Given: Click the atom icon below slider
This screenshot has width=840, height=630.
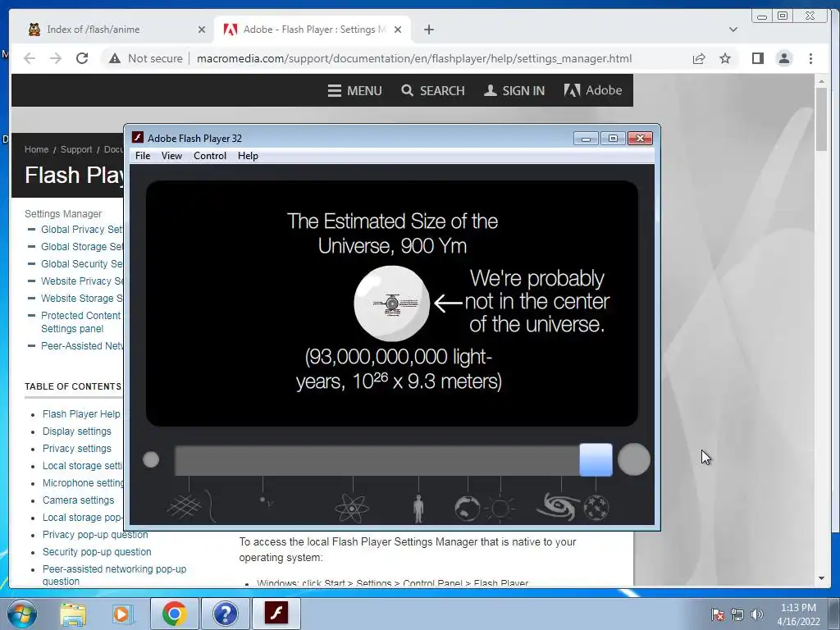Looking at the screenshot, I should tap(352, 507).
